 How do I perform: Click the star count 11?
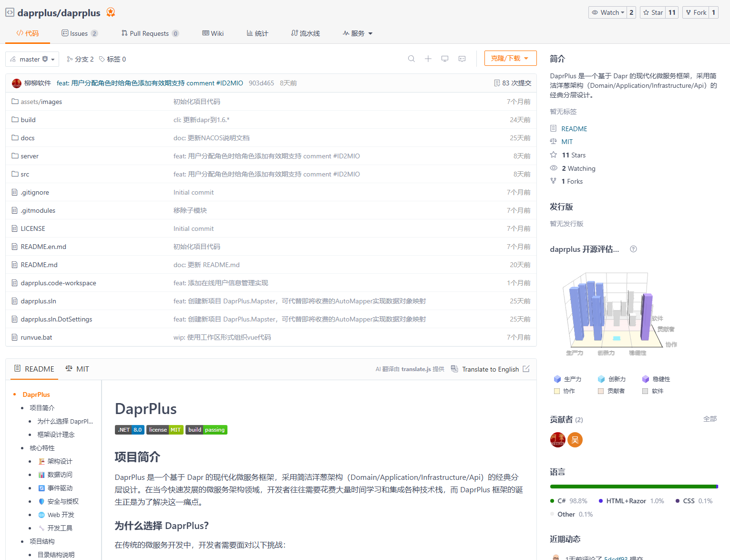pos(672,12)
